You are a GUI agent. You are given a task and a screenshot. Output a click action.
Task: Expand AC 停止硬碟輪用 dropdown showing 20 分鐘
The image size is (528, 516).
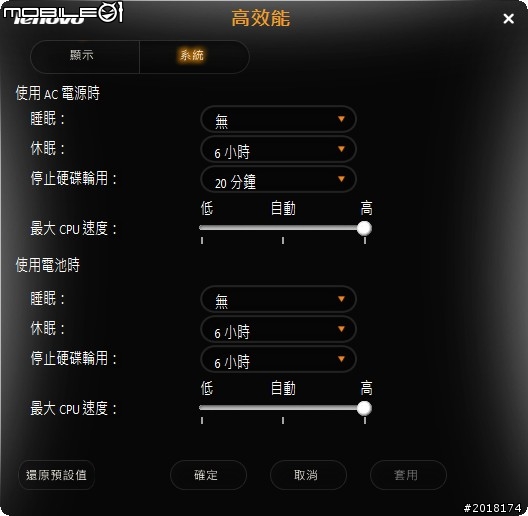point(278,179)
